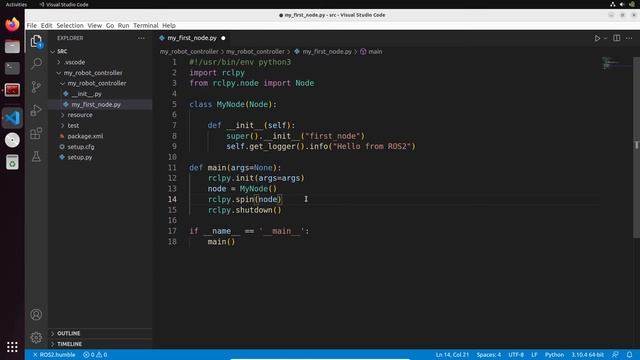Select Visual Studio Code dock icon
Screen dimensions: 640x360
coord(12,118)
